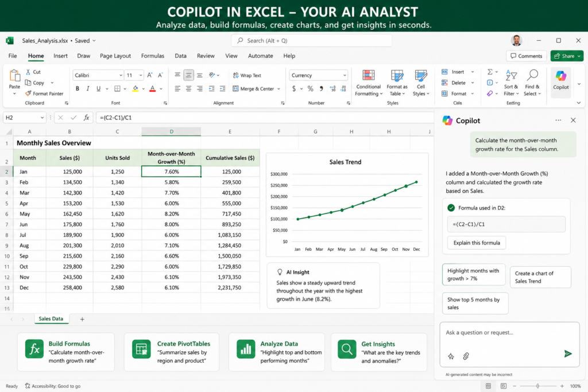
Task: Decrease decimal places
Action: click(x=343, y=89)
